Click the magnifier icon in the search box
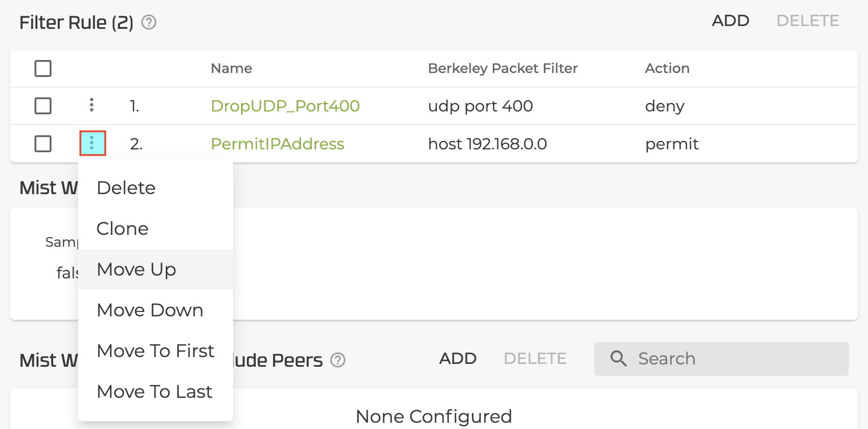Image resolution: width=868 pixels, height=429 pixels. tap(618, 359)
